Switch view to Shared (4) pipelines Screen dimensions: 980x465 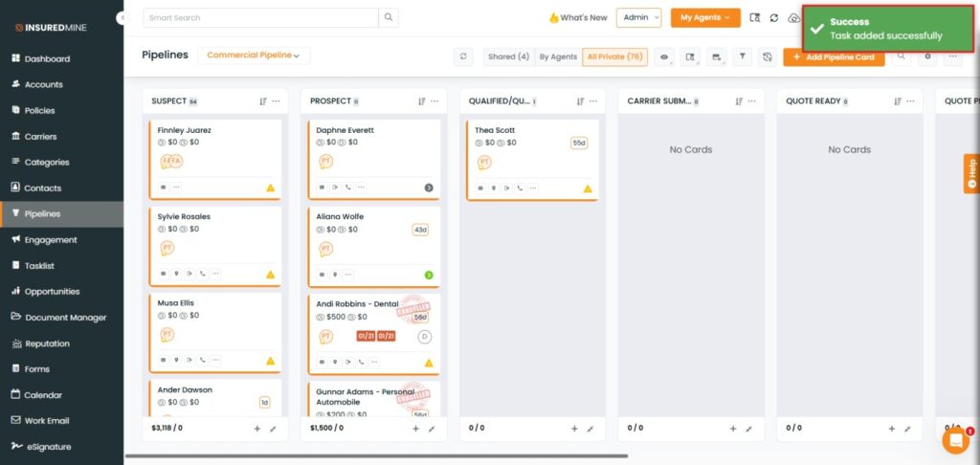[x=508, y=57]
